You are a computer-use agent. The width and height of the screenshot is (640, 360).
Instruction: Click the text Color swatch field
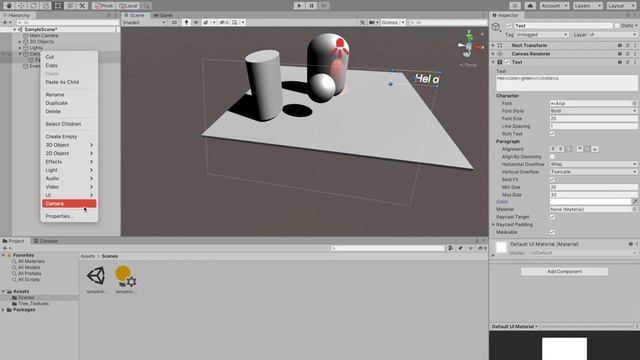(590, 202)
